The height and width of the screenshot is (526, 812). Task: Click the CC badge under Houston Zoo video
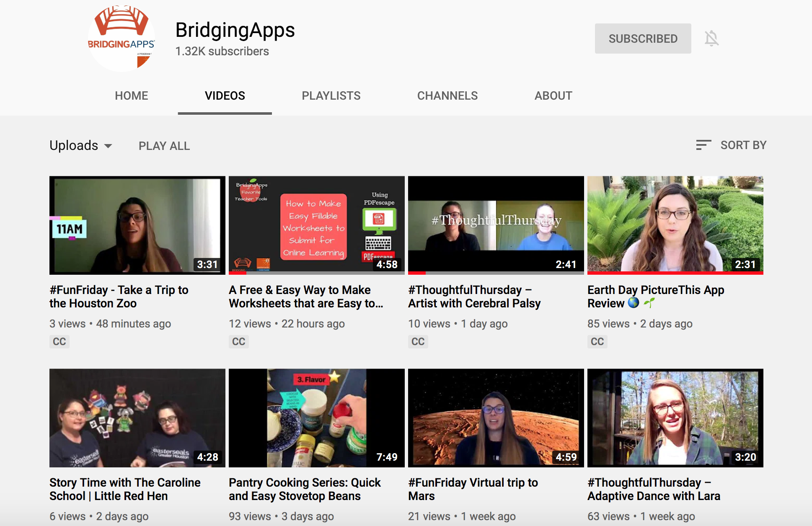[x=59, y=342]
